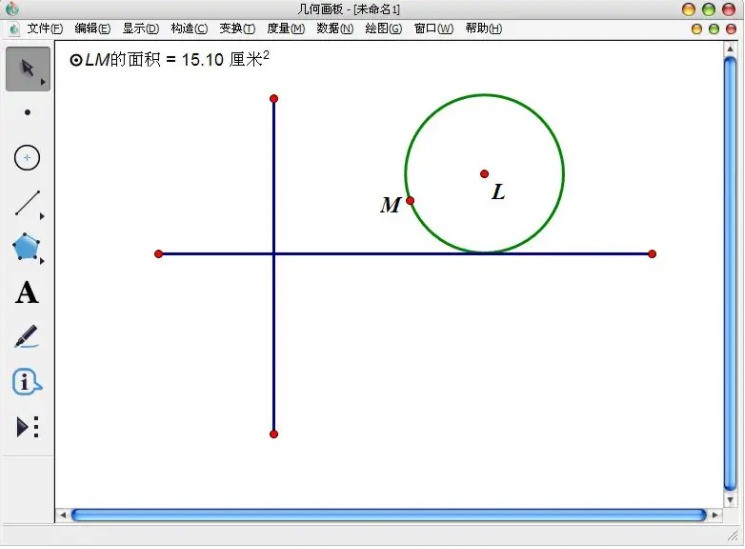The height and width of the screenshot is (549, 745).
Task: Select the Marker pen tool
Action: (x=27, y=338)
